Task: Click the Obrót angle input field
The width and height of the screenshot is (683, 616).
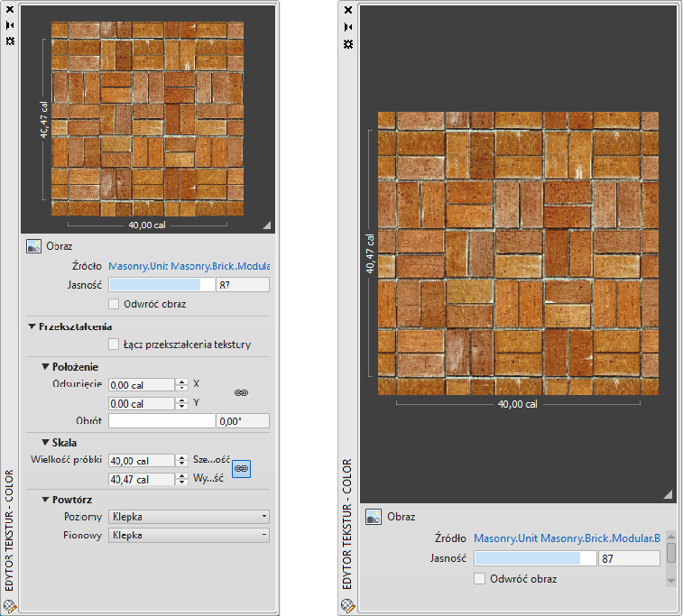Action: 242,421
